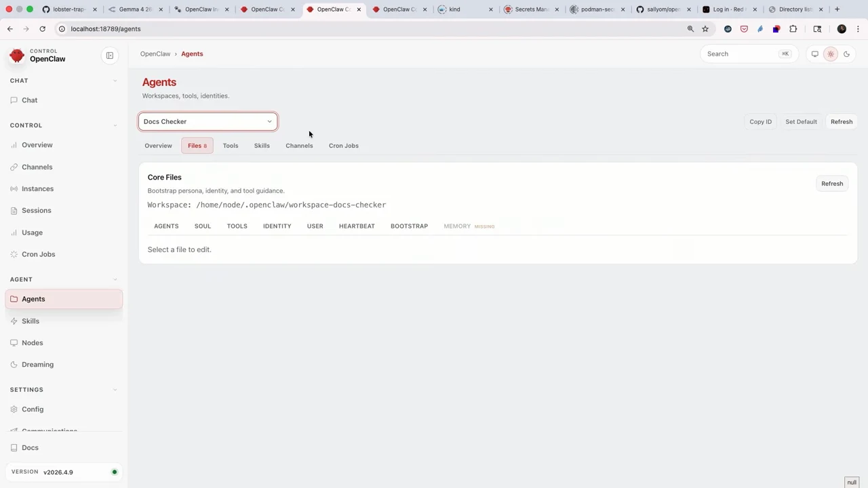Switch to the Tools tab
This screenshot has width=868, height=488.
(x=231, y=146)
